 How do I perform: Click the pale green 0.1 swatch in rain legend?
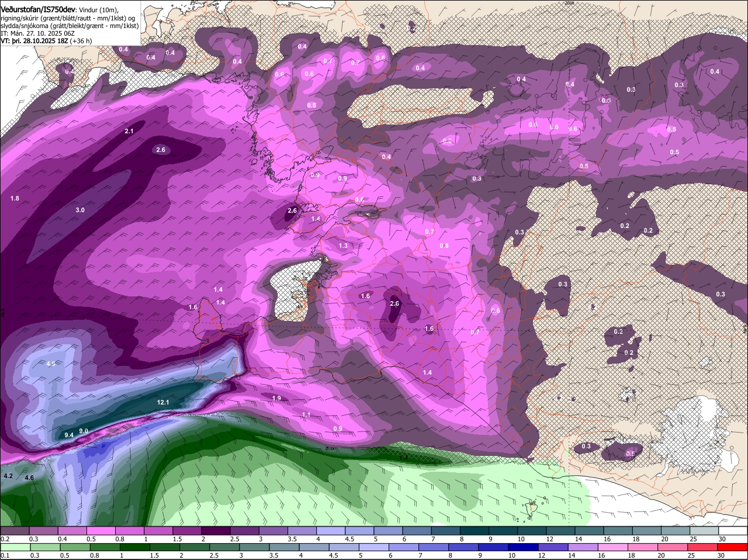[x=15, y=547]
